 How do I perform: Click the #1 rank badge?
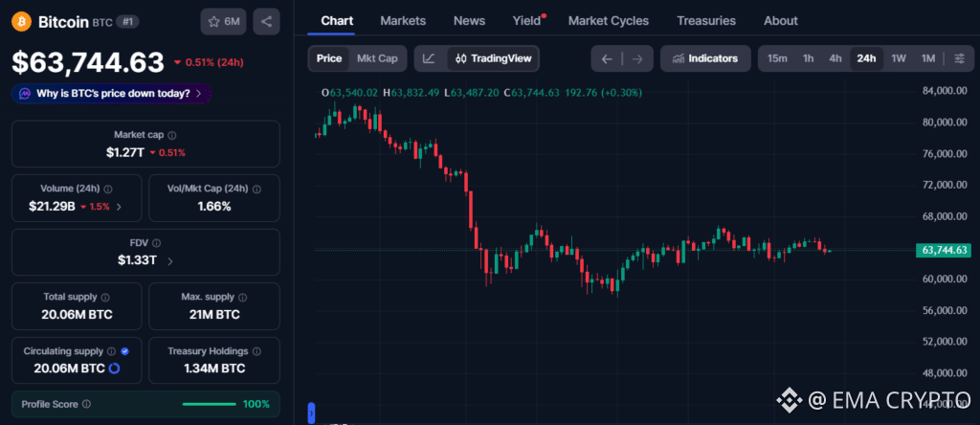[127, 22]
